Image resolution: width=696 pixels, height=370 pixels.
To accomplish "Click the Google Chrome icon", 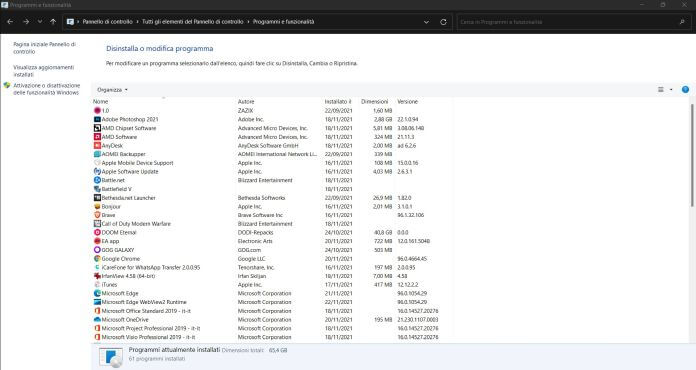I will (x=97, y=258).
